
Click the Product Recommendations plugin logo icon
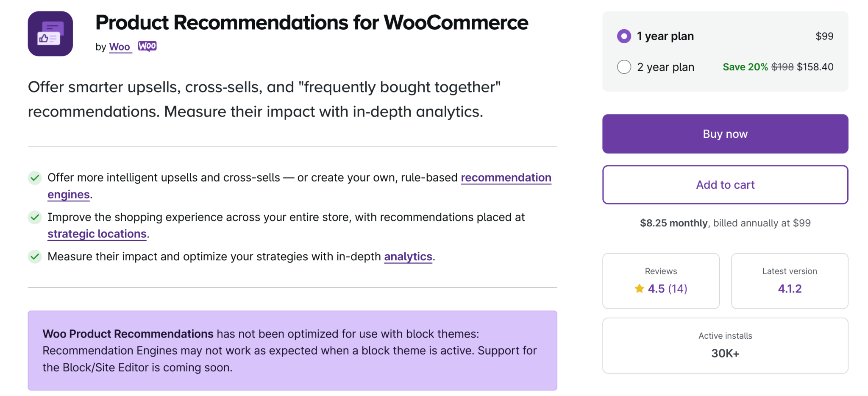50,34
